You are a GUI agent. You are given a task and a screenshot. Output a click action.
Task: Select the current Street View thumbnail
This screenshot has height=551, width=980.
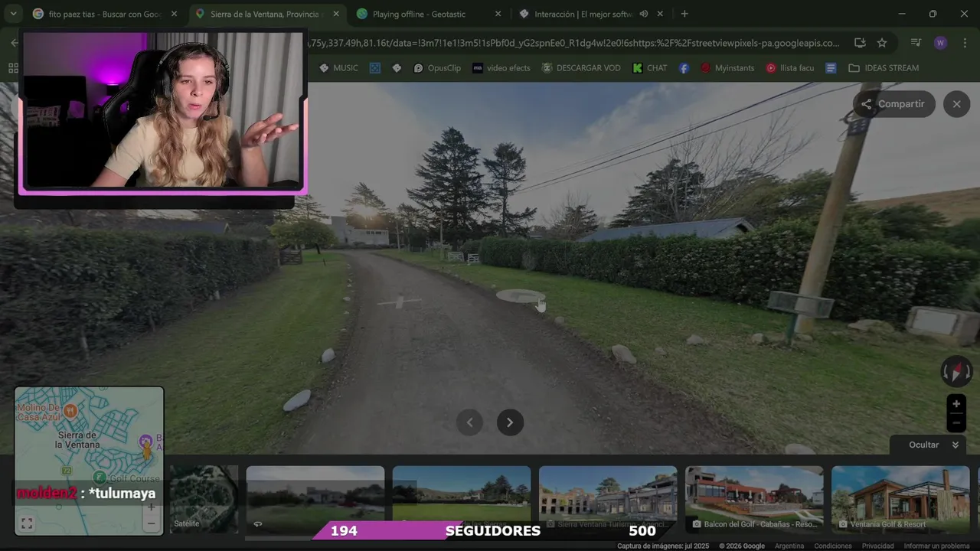click(315, 499)
